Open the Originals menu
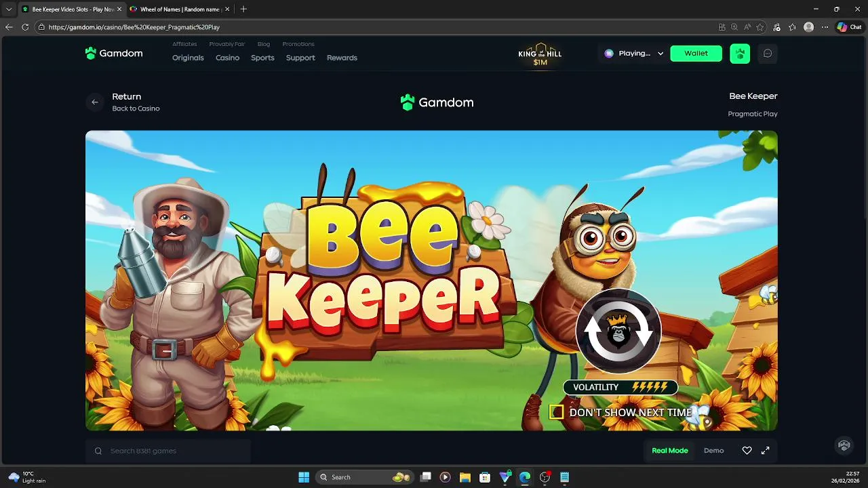868x488 pixels. click(x=188, y=58)
